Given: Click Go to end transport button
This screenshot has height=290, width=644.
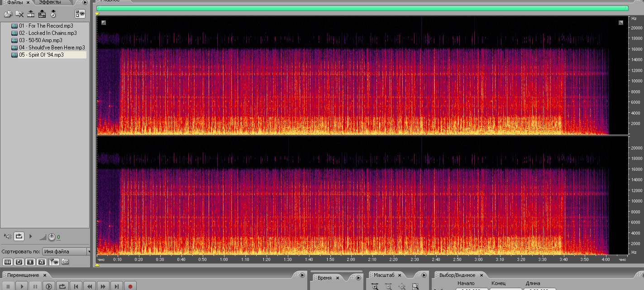Looking at the screenshot, I should pyautogui.click(x=117, y=286).
